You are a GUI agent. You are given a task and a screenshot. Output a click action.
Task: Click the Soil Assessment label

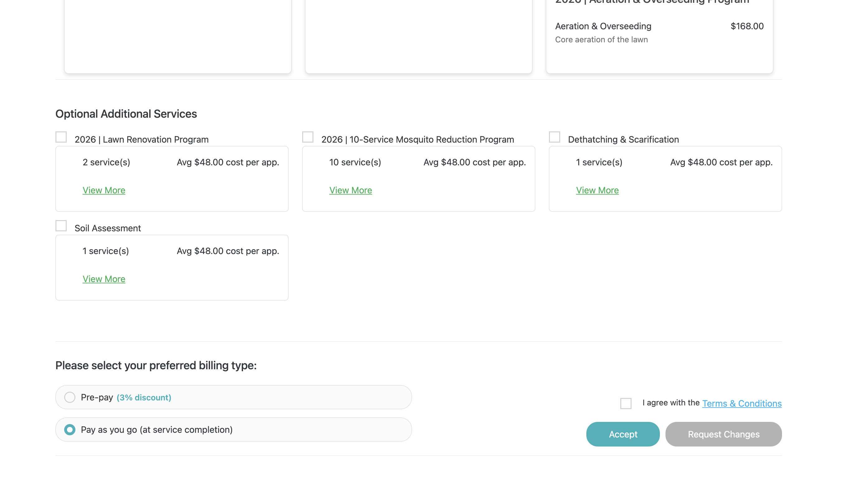point(108,228)
